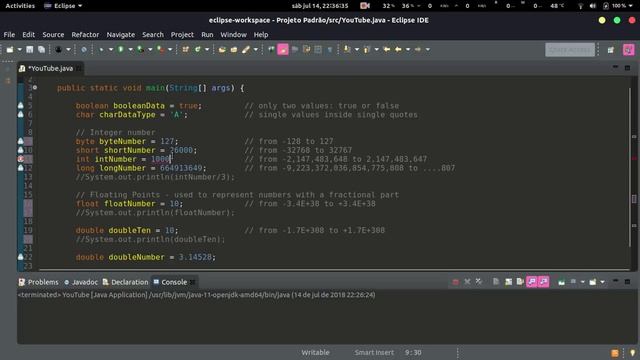Click the Debug launch icon
Viewport: 640px width, 360px height.
pyautogui.click(x=101, y=49)
